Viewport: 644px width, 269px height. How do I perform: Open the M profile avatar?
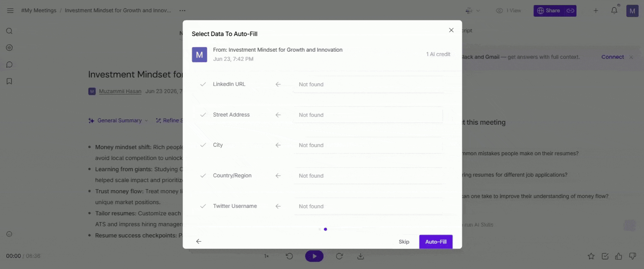click(632, 11)
